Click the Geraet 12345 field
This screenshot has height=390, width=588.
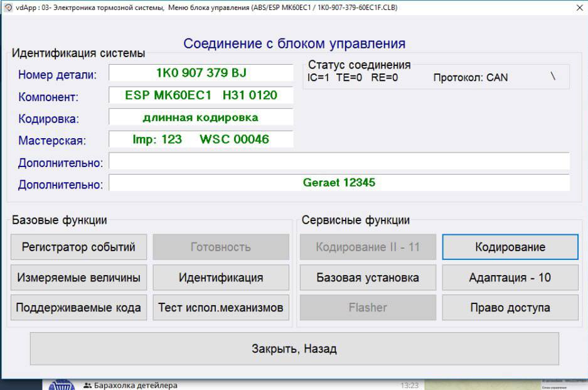tap(339, 183)
